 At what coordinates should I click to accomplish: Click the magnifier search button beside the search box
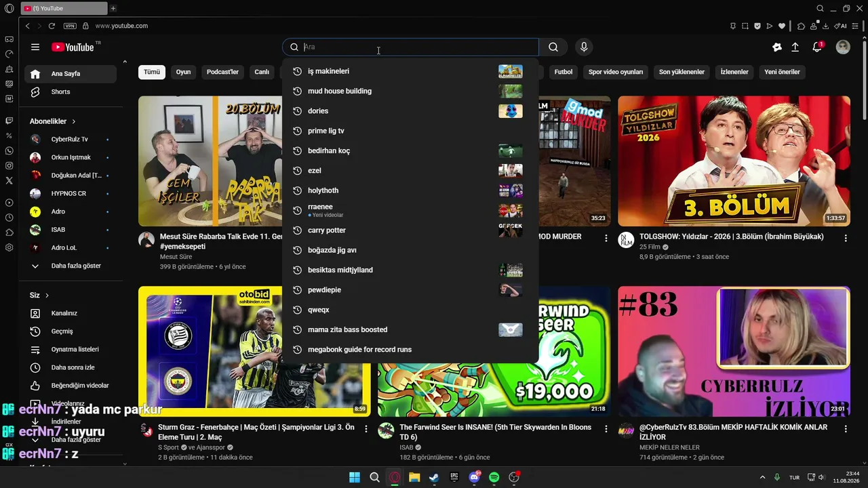553,47
